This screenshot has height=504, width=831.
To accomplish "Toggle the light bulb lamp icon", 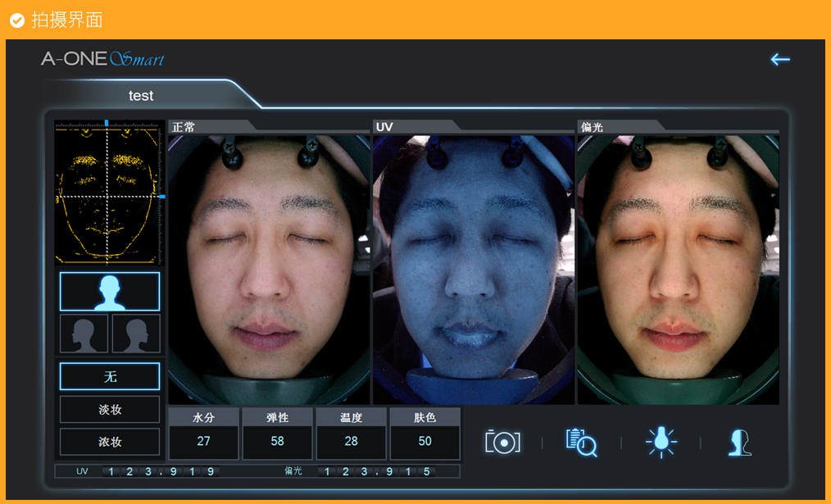I will (x=661, y=442).
